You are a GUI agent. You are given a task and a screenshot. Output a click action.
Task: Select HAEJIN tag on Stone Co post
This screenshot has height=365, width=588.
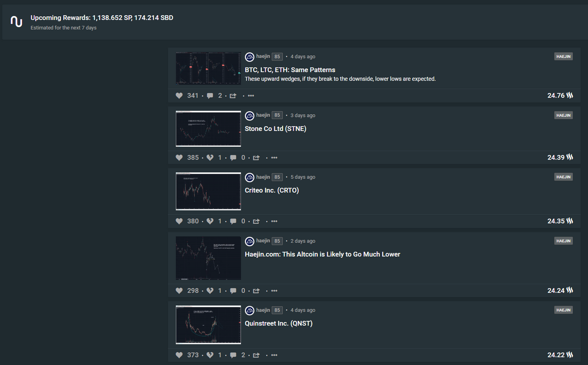[x=563, y=115]
